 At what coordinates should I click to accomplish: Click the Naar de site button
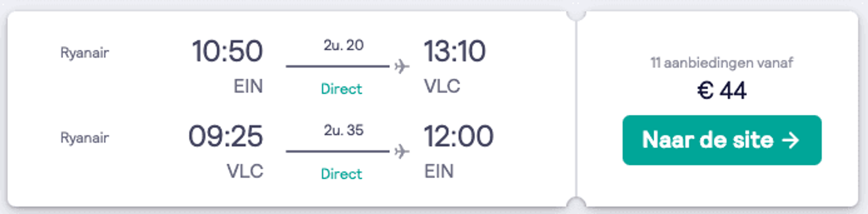pos(722,140)
